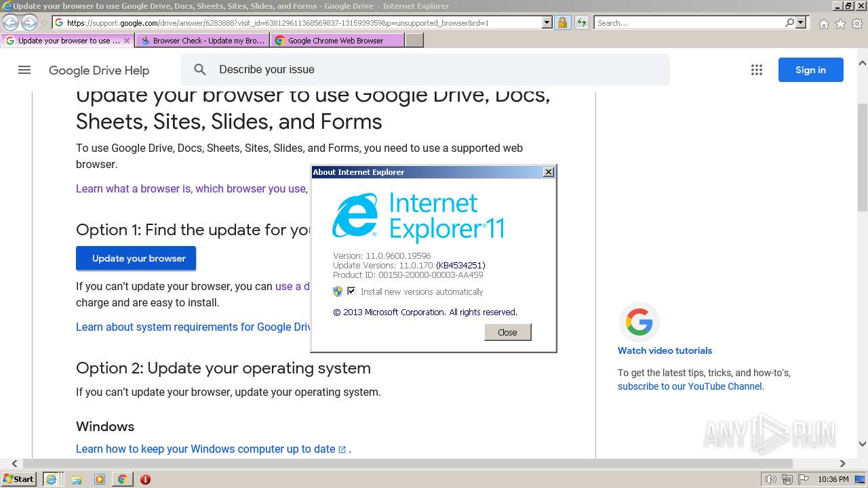868x488 pixels.
Task: Click the volume speaker tray icon
Action: (x=770, y=479)
